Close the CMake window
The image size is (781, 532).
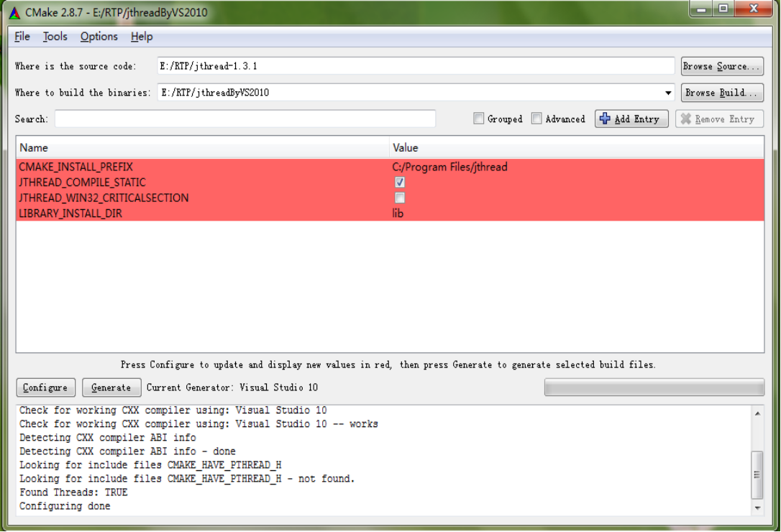click(754, 9)
